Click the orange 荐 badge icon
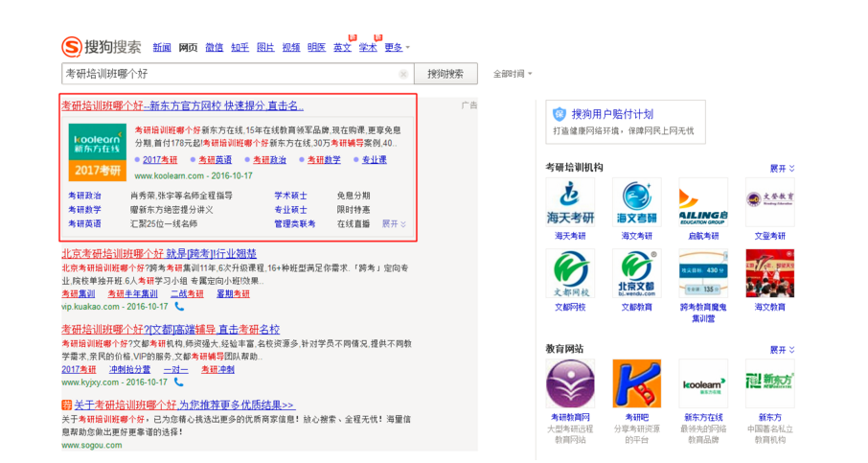 pos(66,405)
